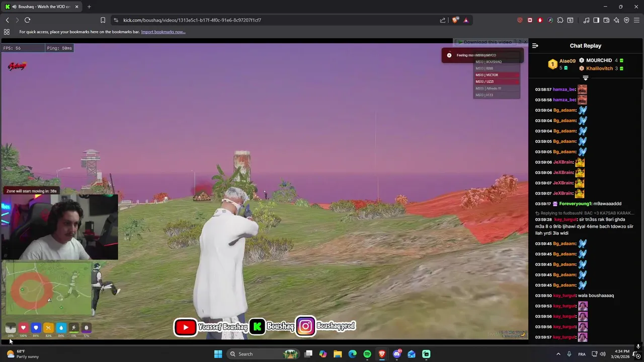Open the Brave Rewards triangle icon

click(466, 20)
